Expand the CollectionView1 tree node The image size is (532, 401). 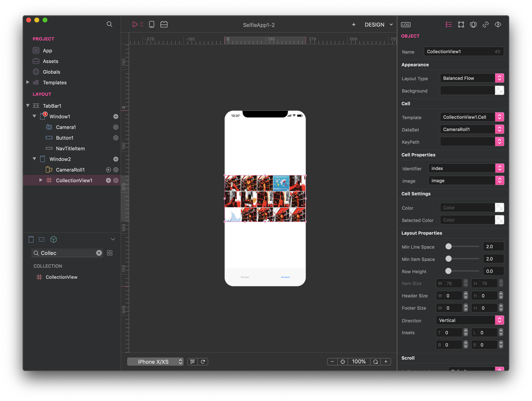point(41,180)
